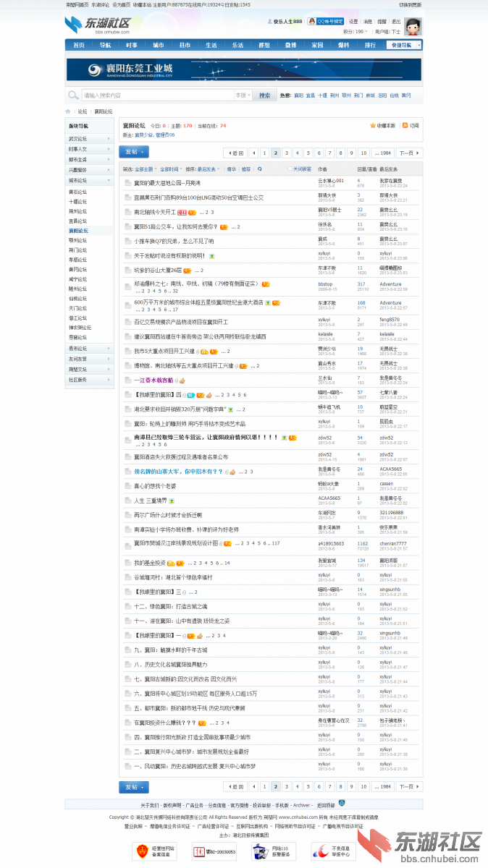Expand 武汉论坛 in sidebar
This screenshot has height=868, width=488.
pos(89,138)
